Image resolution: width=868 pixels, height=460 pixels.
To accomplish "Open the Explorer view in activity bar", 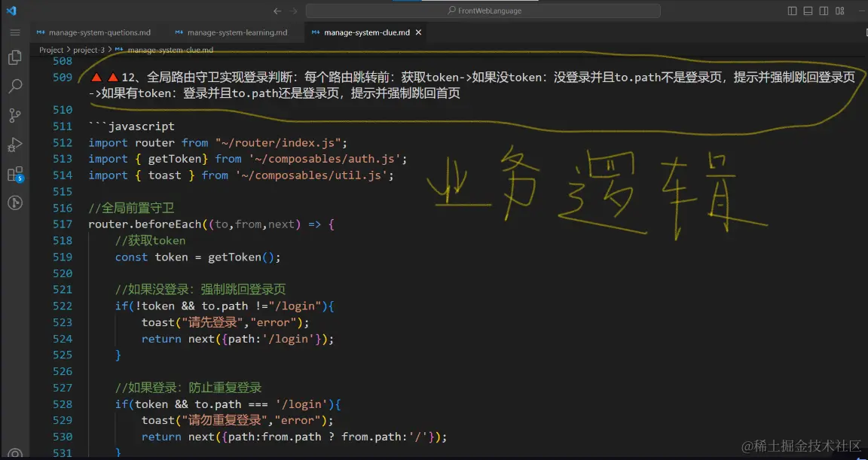I will 15,57.
